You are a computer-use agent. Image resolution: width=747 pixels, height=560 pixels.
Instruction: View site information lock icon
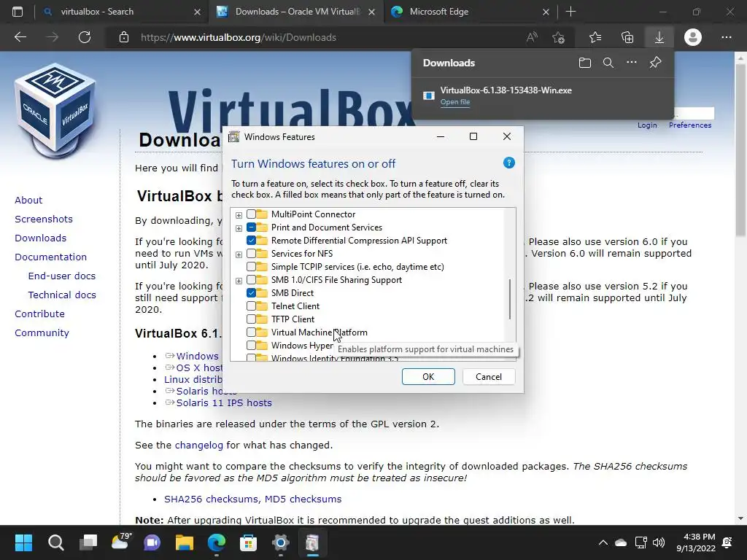124,37
